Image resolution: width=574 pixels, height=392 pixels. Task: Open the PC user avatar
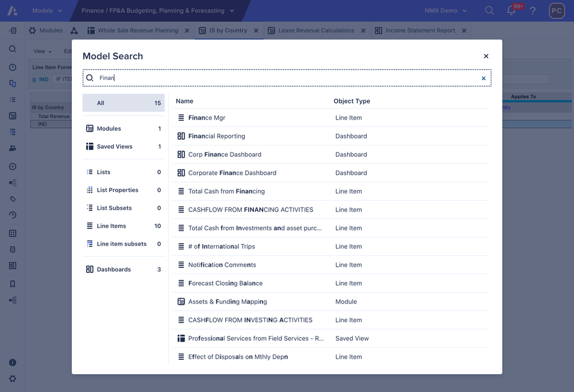click(x=556, y=10)
